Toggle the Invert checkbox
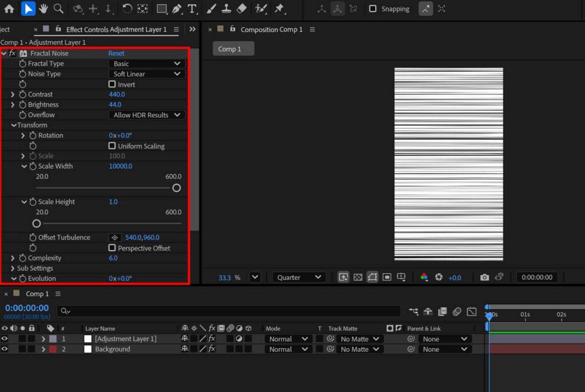The image size is (585, 392). [x=112, y=84]
